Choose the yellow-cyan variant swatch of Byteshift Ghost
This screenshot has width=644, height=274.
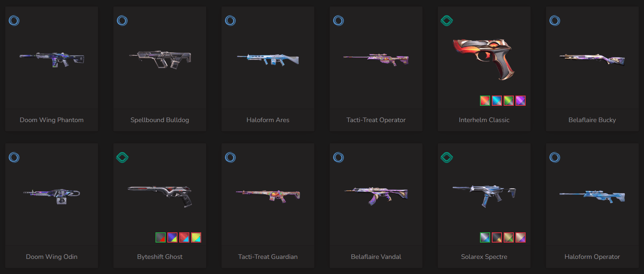click(x=196, y=237)
